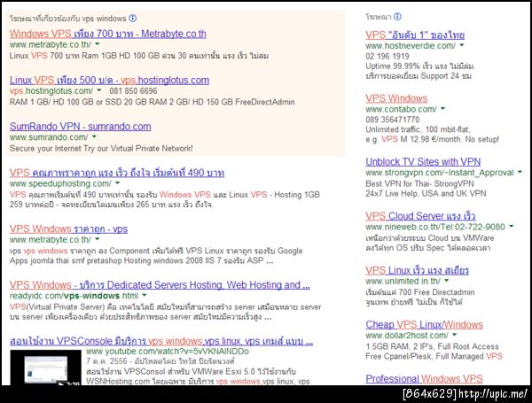Expand arrow beside www.strongvpn.com URL

point(520,172)
